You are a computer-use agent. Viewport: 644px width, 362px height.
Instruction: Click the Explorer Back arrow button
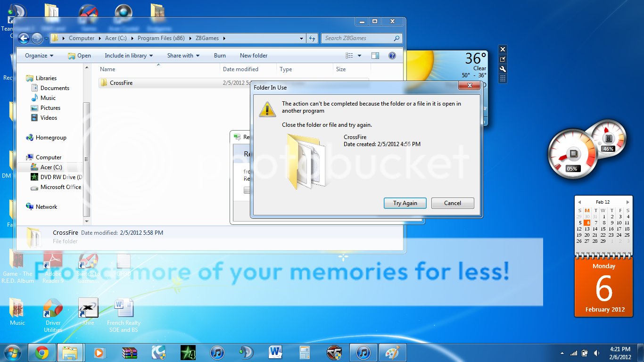[x=24, y=38]
